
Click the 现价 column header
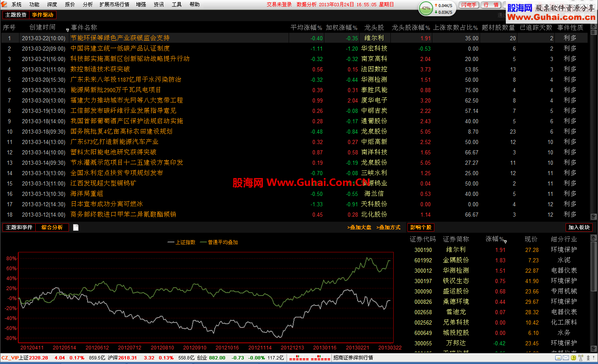coord(531,239)
